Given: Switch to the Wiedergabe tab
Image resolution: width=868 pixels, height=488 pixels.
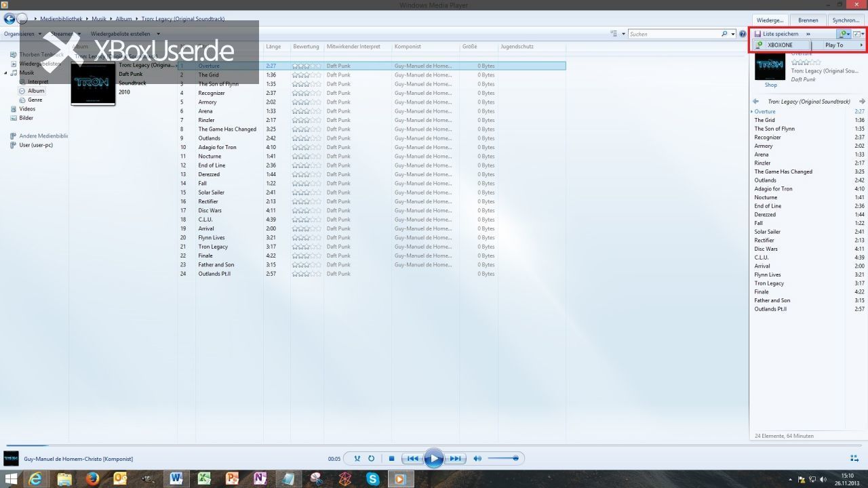Looking at the screenshot, I should pyautogui.click(x=770, y=20).
